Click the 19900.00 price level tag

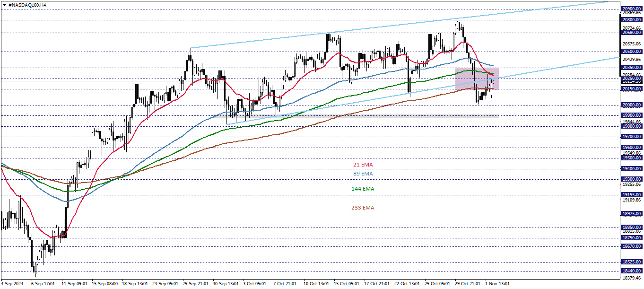coord(632,115)
